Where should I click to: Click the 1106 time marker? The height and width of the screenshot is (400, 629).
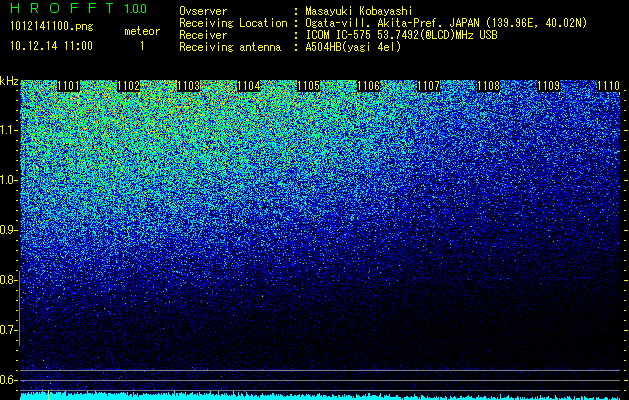[368, 86]
